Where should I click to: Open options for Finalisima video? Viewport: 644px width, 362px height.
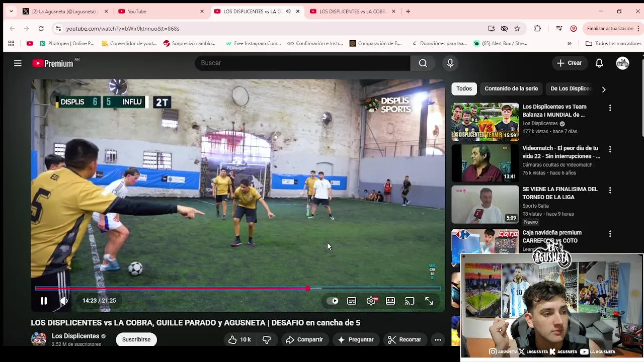click(x=610, y=191)
